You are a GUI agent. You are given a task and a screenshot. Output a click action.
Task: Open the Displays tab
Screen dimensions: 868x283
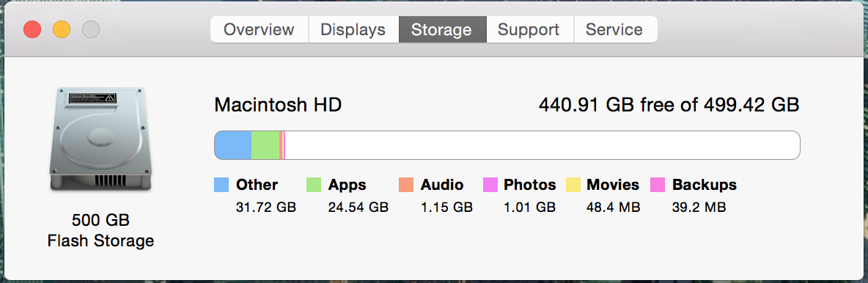[x=353, y=29]
